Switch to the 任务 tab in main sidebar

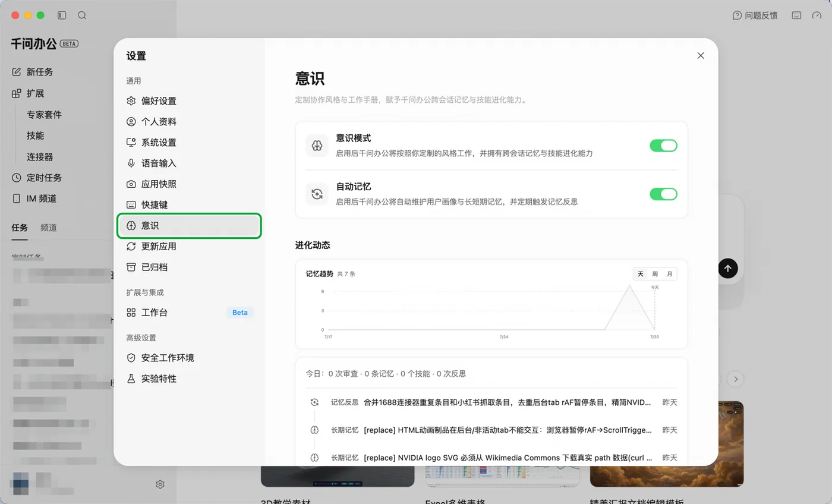click(x=20, y=228)
